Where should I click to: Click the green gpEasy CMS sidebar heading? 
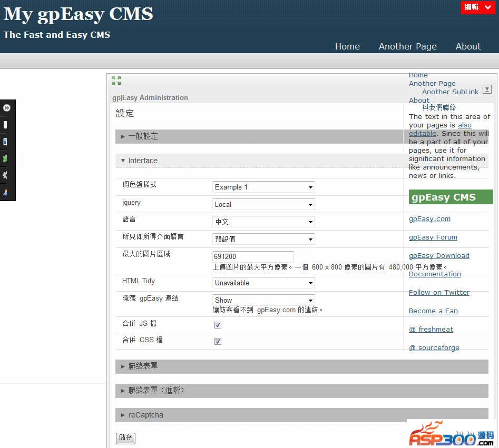[x=451, y=197]
